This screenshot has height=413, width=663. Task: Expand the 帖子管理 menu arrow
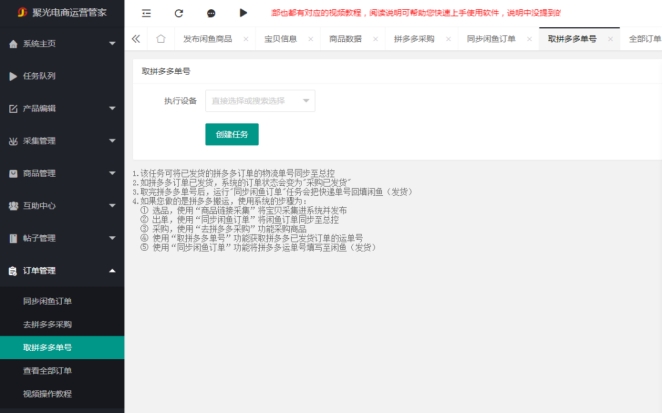[x=112, y=238]
